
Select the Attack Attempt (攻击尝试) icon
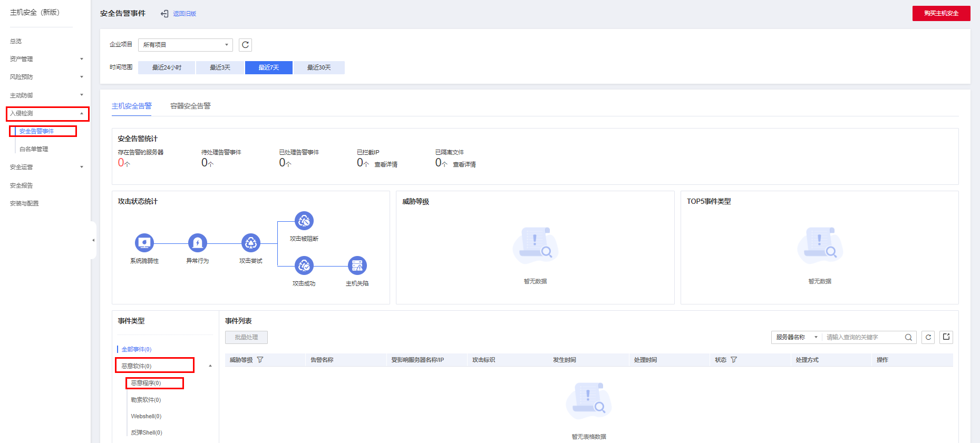tap(250, 243)
